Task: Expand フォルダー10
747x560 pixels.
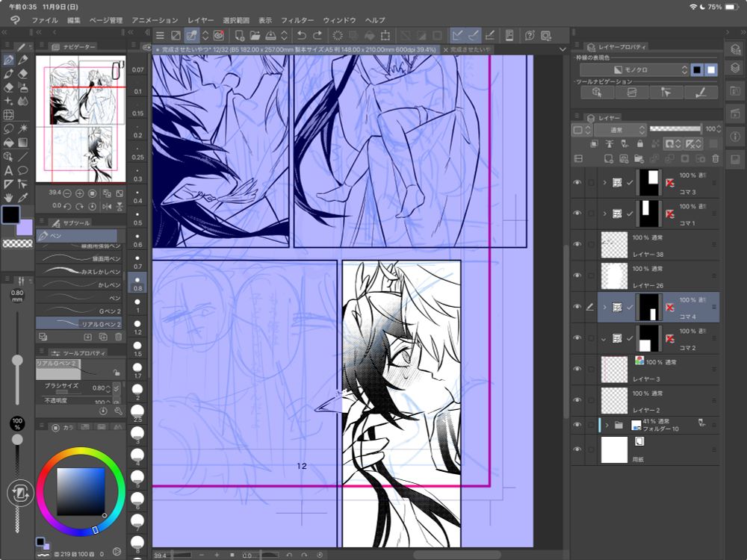Action: pyautogui.click(x=607, y=425)
